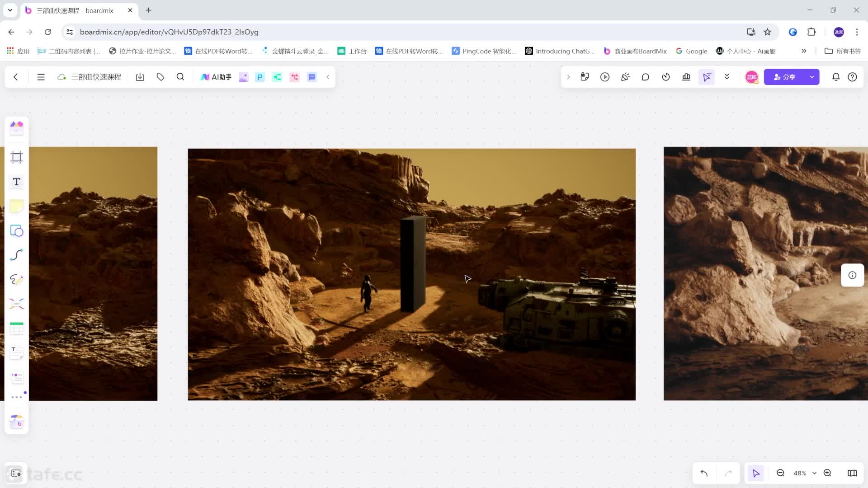Viewport: 868px width, 488px height.
Task: Toggle the minimap icon
Action: (852, 473)
